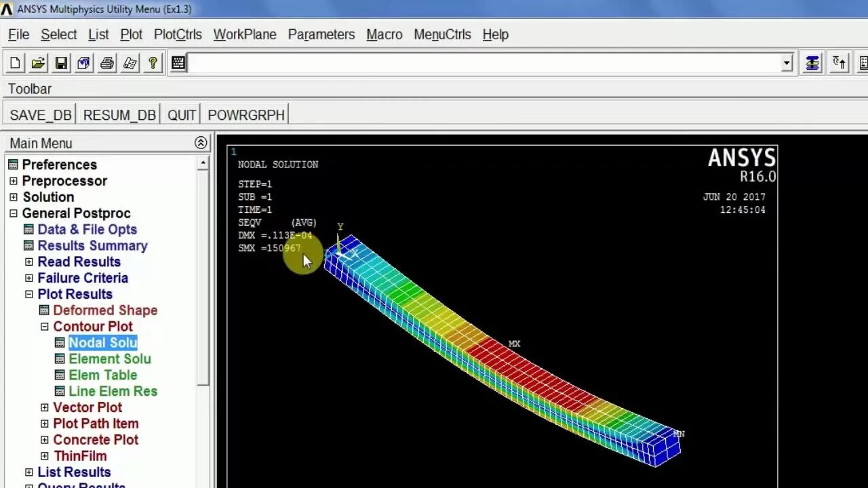Click the MX label on the beam plot

tap(515, 344)
